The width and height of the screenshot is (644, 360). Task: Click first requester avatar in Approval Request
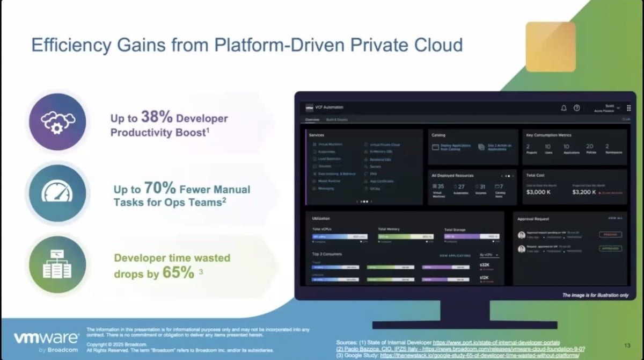(521, 235)
